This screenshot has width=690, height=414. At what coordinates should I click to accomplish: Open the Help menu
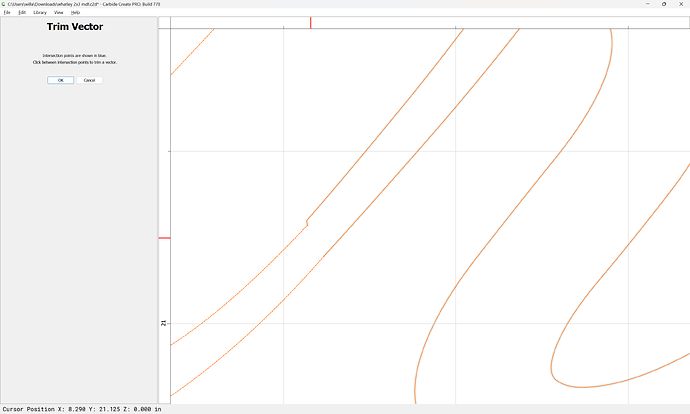click(75, 12)
